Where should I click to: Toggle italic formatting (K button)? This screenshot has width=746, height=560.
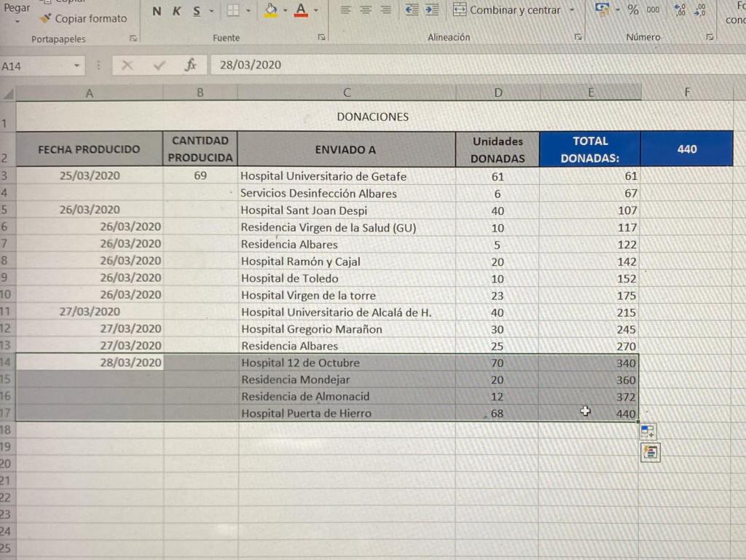[x=176, y=11]
